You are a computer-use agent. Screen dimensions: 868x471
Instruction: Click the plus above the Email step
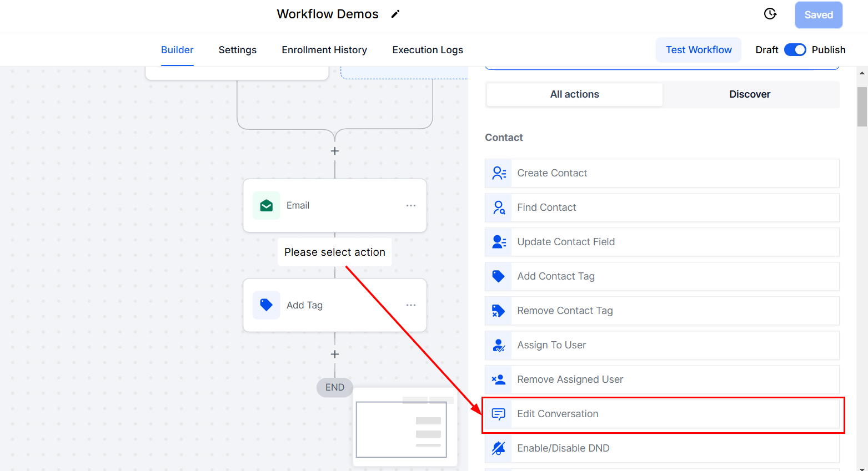pyautogui.click(x=335, y=151)
